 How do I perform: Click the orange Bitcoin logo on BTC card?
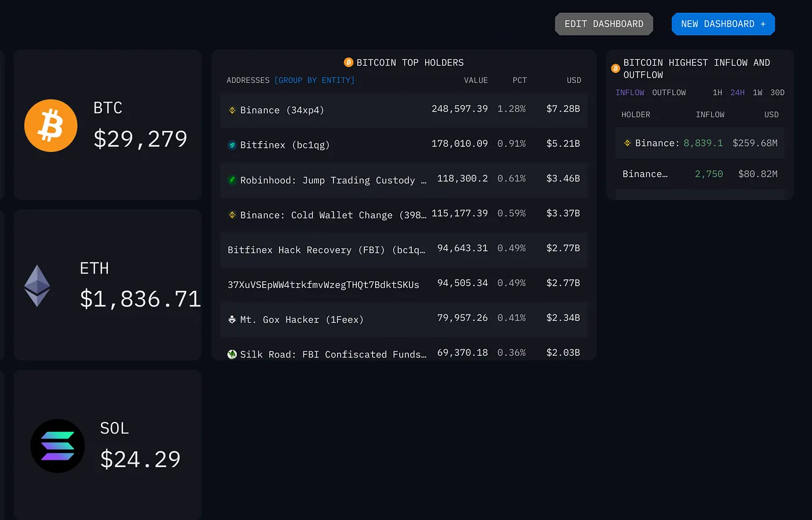[51, 125]
